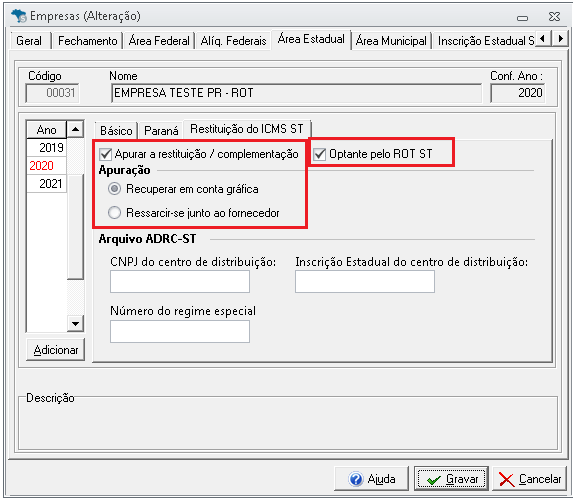Click the green checkmark Gravar button
The image size is (573, 499).
point(451,479)
